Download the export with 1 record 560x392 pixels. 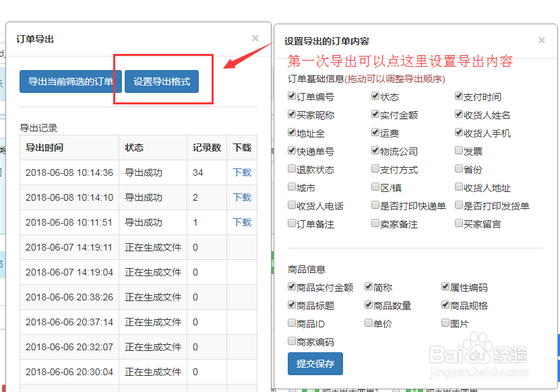pyautogui.click(x=241, y=222)
